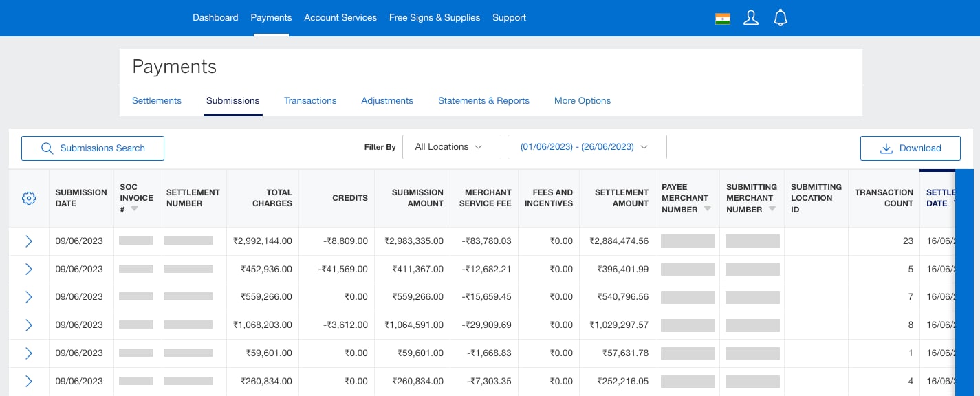Click the India flag icon

(722, 19)
